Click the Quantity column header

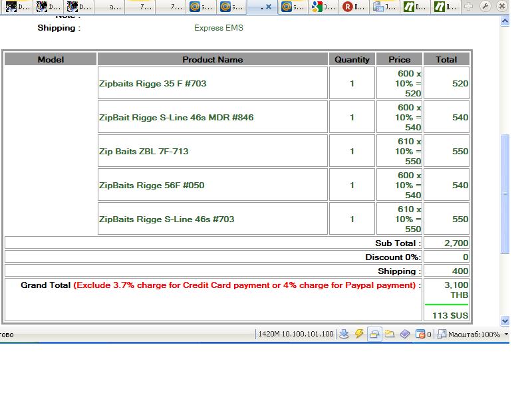click(x=352, y=59)
